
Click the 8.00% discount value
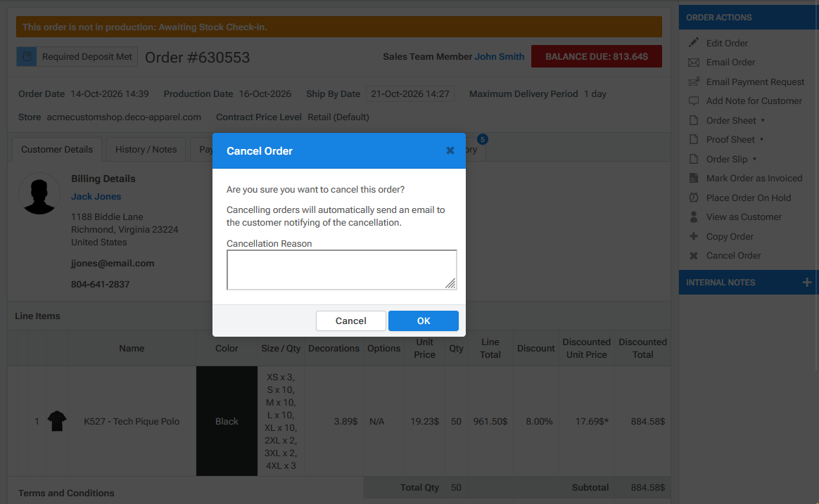tap(539, 421)
